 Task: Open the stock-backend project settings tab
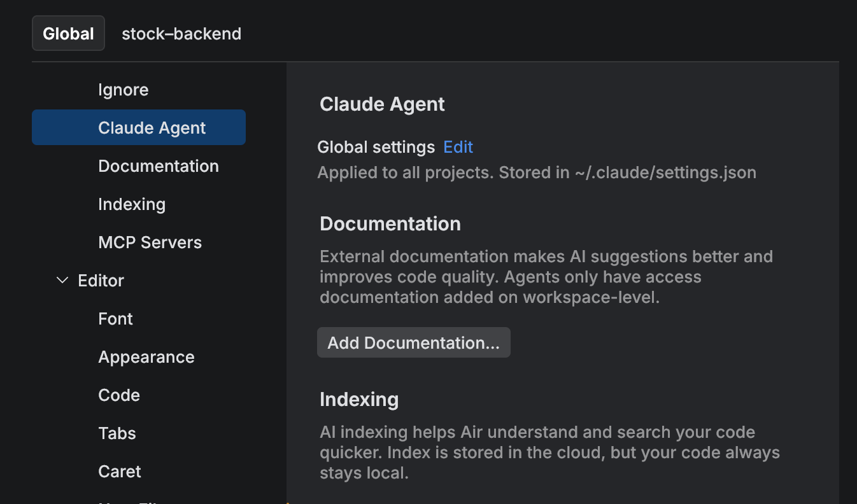tap(181, 33)
